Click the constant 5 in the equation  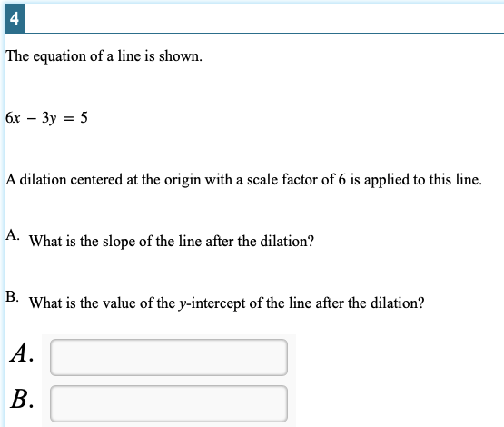tap(84, 118)
